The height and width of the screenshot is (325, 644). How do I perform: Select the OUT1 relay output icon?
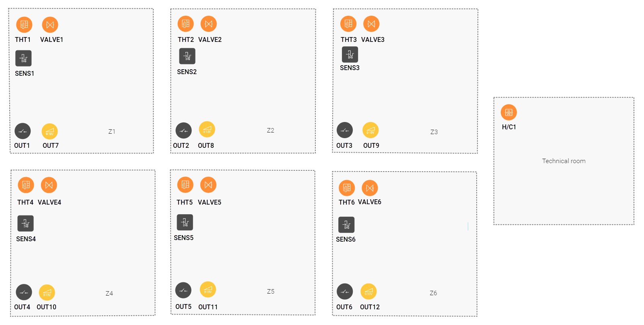click(23, 131)
